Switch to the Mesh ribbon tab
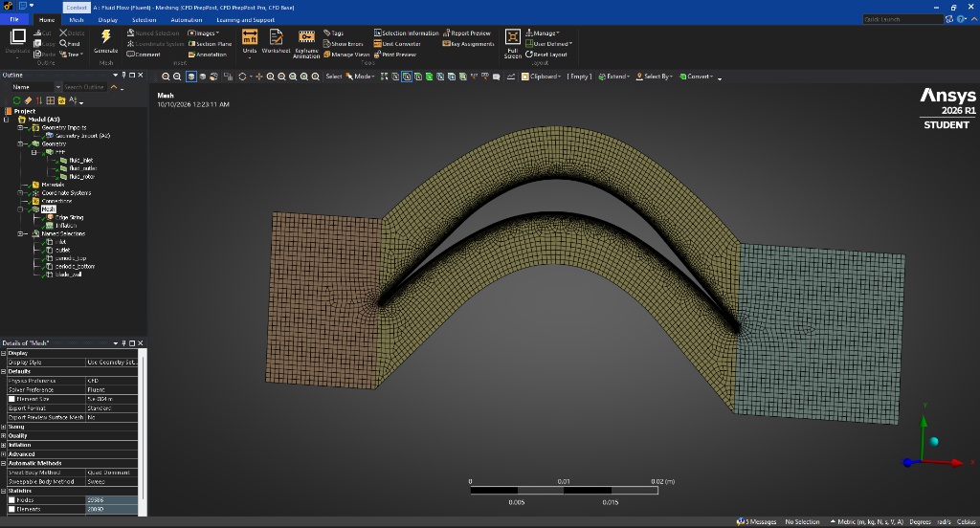 [x=77, y=20]
